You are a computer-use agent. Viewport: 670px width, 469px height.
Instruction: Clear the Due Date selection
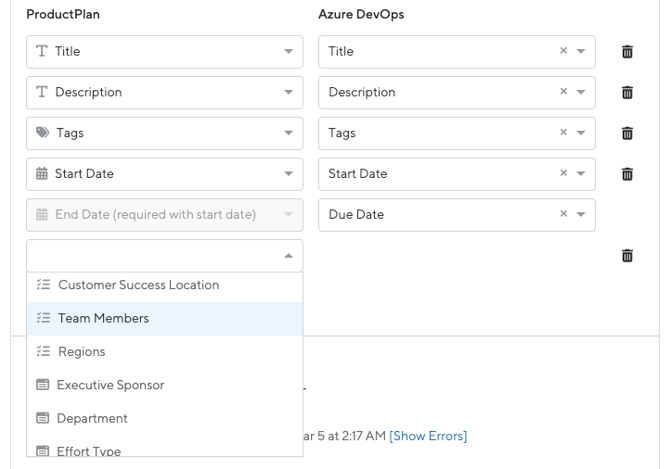[563, 214]
